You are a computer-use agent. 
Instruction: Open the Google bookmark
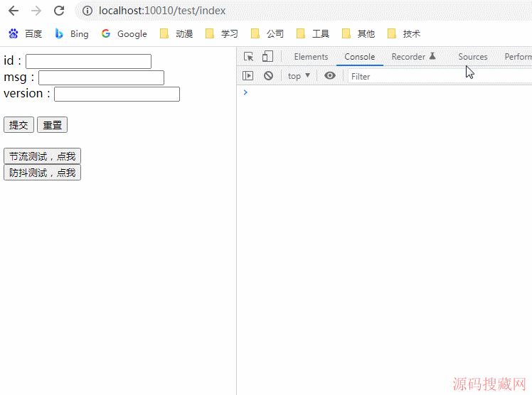click(x=124, y=33)
